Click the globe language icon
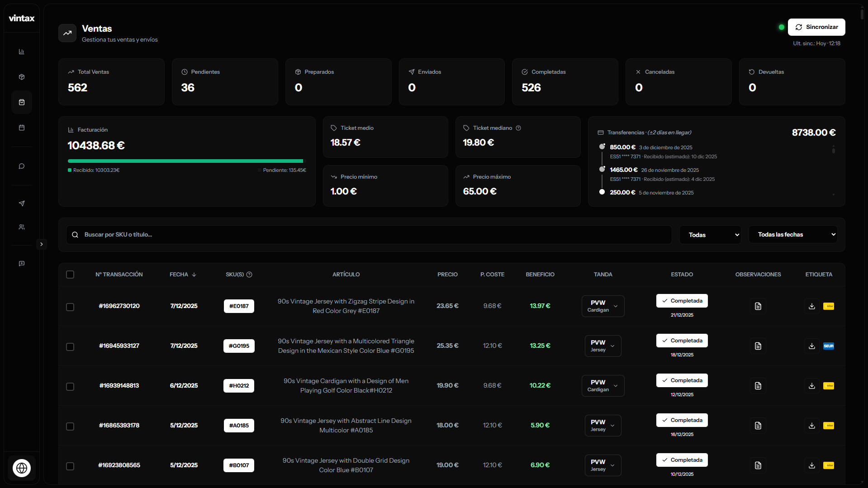 [x=22, y=468]
